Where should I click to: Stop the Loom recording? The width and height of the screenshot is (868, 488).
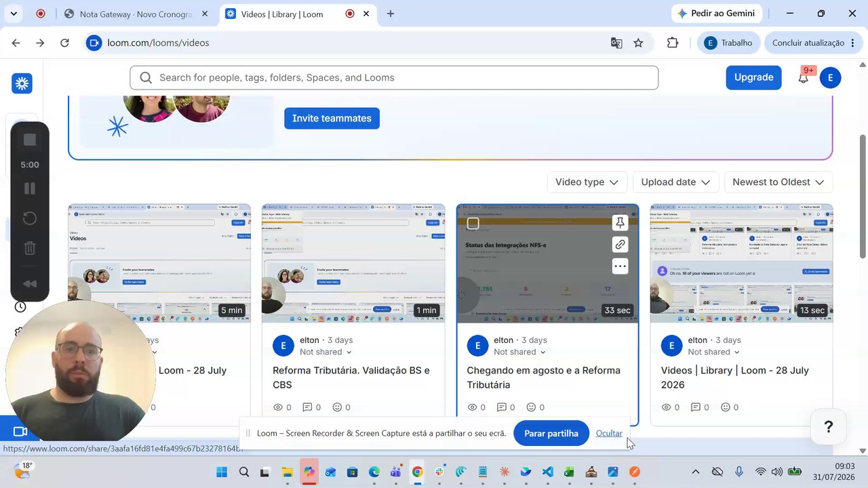click(x=30, y=140)
